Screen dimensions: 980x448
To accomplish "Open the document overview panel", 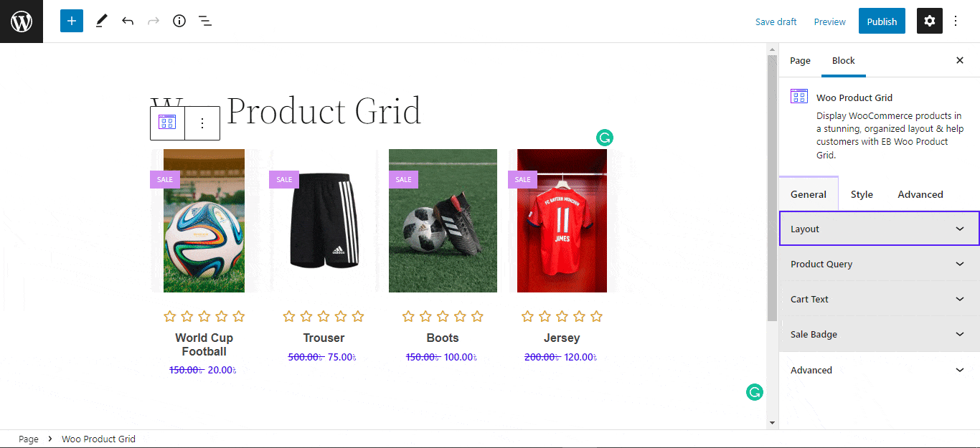I will [x=204, y=21].
